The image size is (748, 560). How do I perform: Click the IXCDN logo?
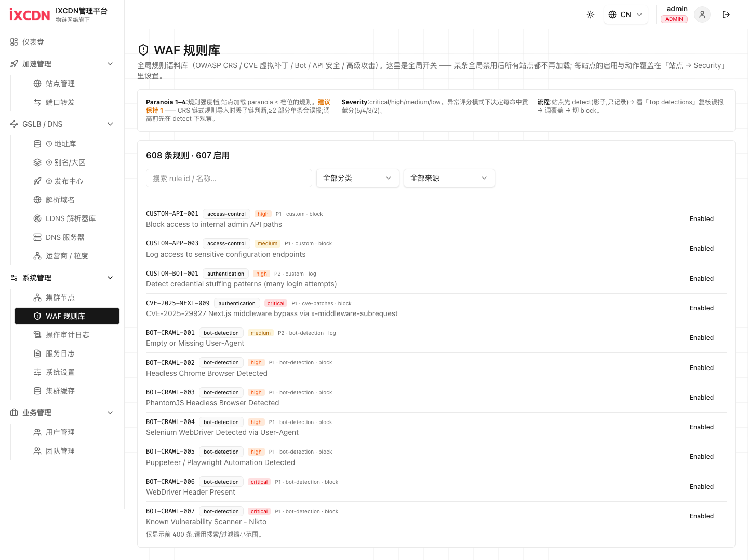tap(30, 15)
